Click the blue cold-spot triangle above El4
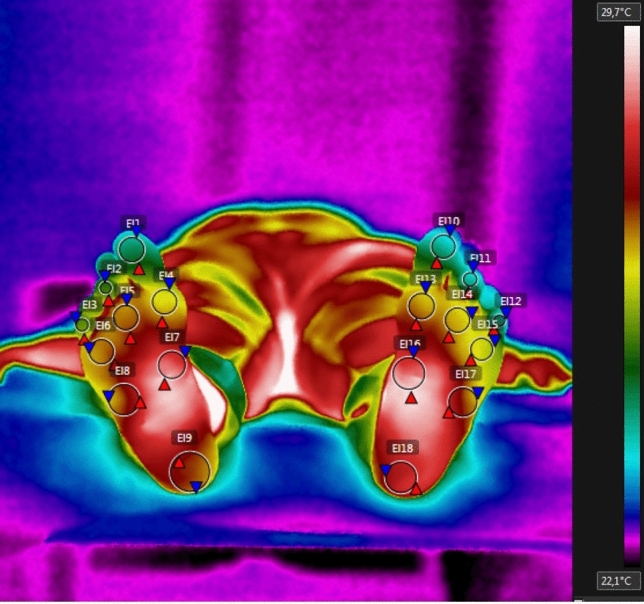This screenshot has width=644, height=604. [x=169, y=283]
